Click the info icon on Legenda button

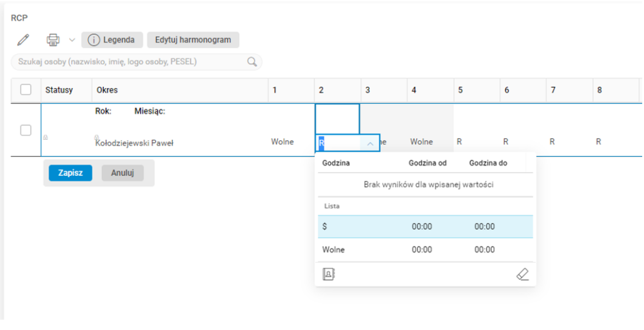click(94, 40)
